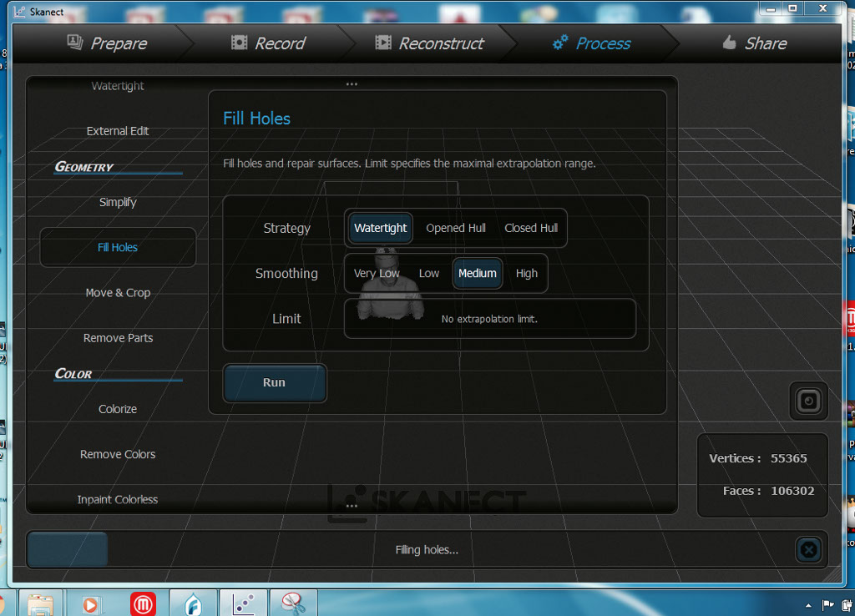
Task: Open the Watertight sidebar item
Action: 118,86
